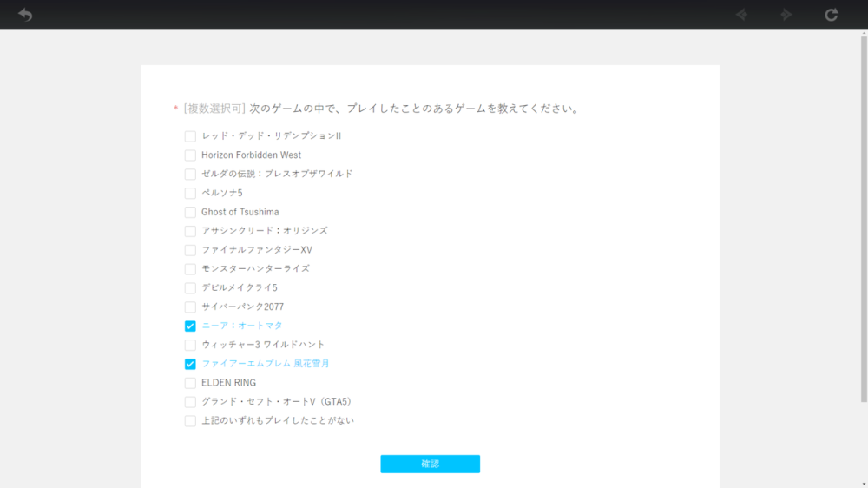This screenshot has height=488, width=868.
Task: Check the レッド・デッド・リデンプションII checkbox
Action: 190,136
